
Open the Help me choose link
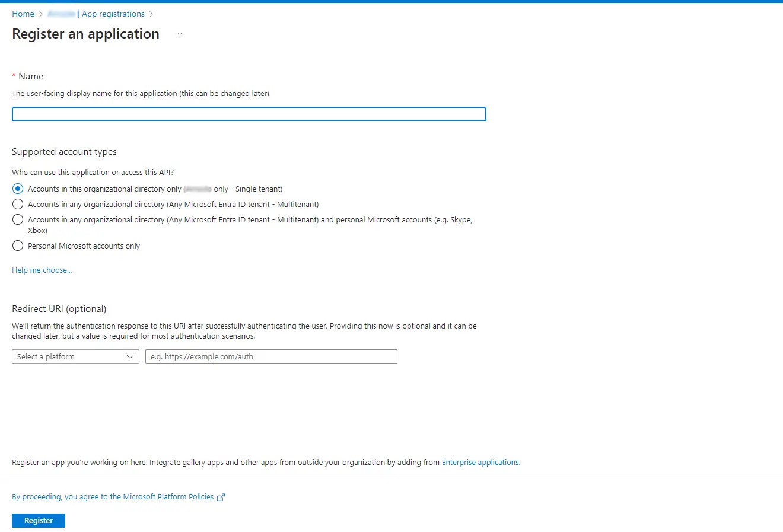[42, 270]
